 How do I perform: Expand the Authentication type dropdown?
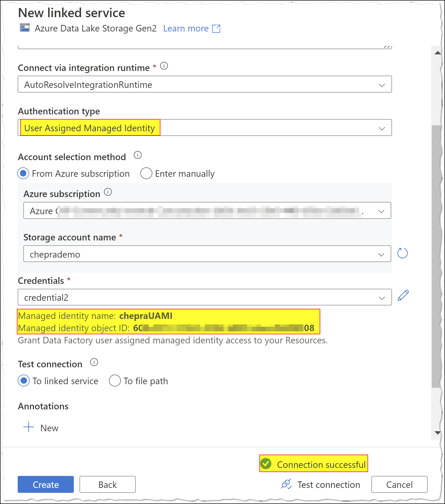(x=205, y=128)
